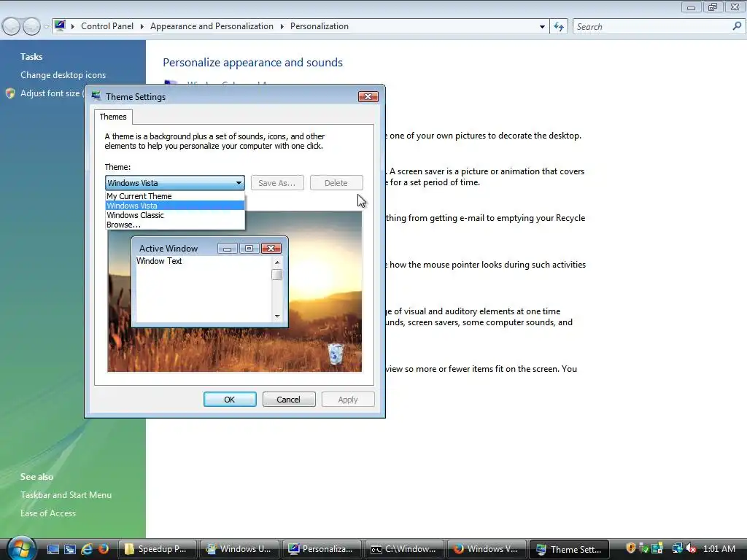The width and height of the screenshot is (747, 560).
Task: Open Change desktop icons task link
Action: 63,75
